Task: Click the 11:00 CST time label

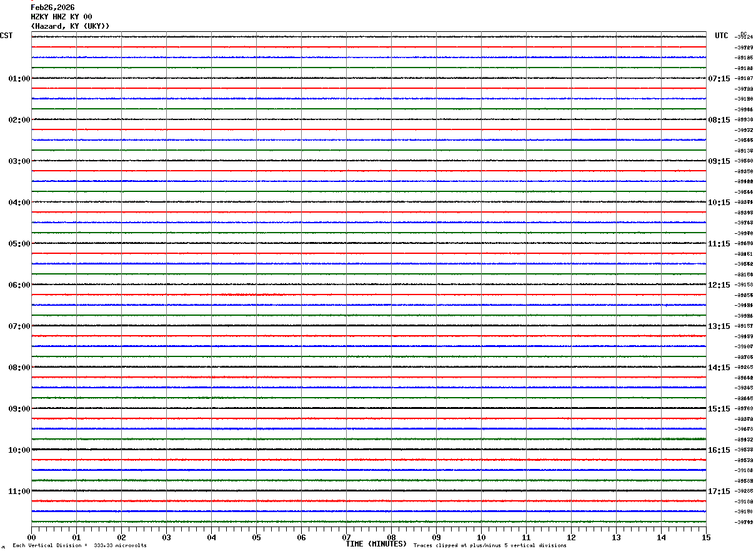Action: pyautogui.click(x=19, y=491)
